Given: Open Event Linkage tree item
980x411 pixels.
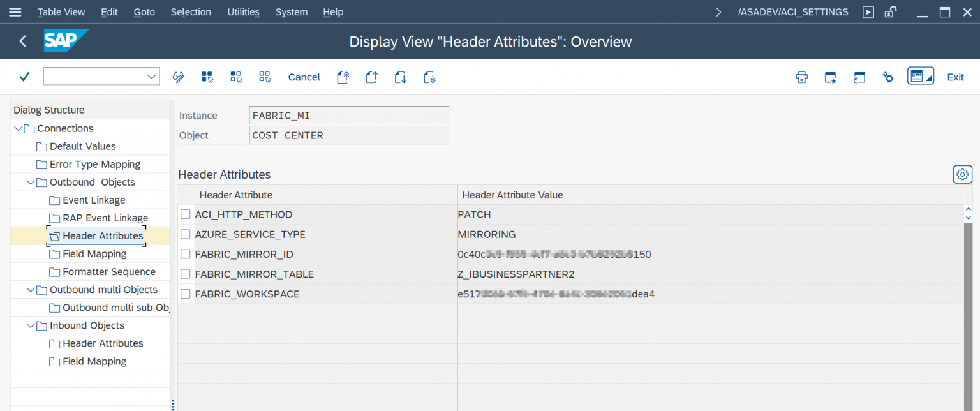Looking at the screenshot, I should click(94, 200).
